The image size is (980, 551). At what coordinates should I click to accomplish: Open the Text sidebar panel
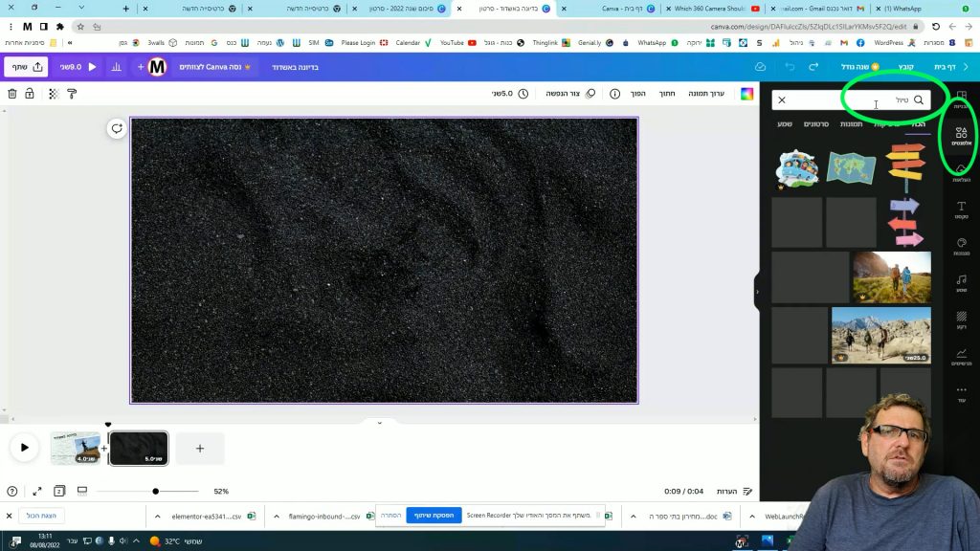[961, 209]
